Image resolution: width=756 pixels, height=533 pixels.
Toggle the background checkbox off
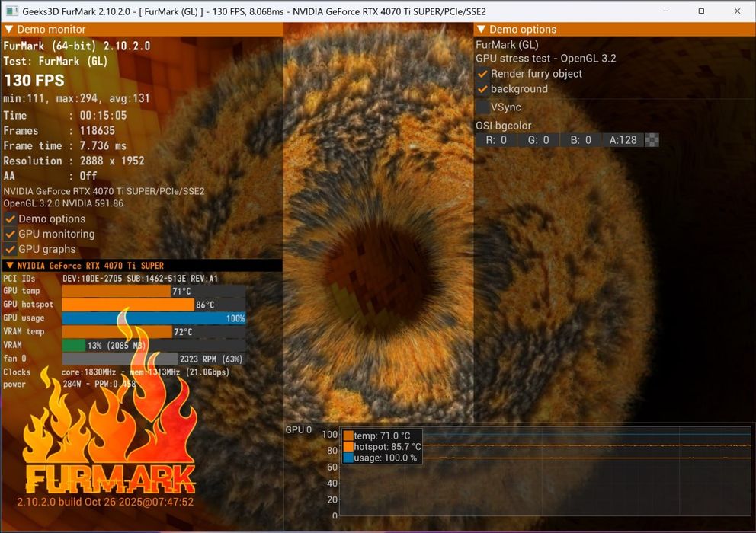click(482, 89)
